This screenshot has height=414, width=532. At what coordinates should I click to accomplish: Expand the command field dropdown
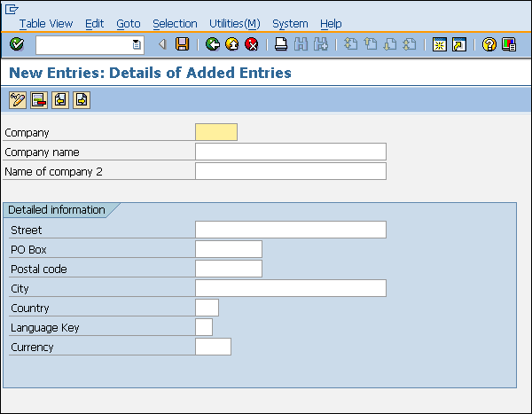137,44
